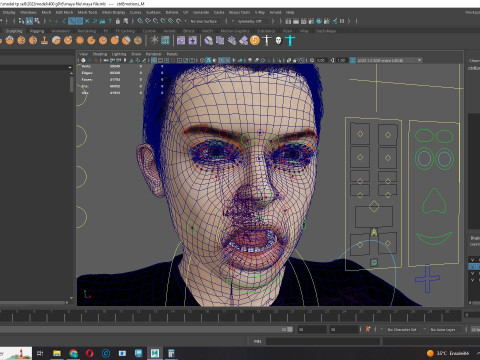
Task: Open the Edit Mesh menu
Action: pyautogui.click(x=64, y=12)
